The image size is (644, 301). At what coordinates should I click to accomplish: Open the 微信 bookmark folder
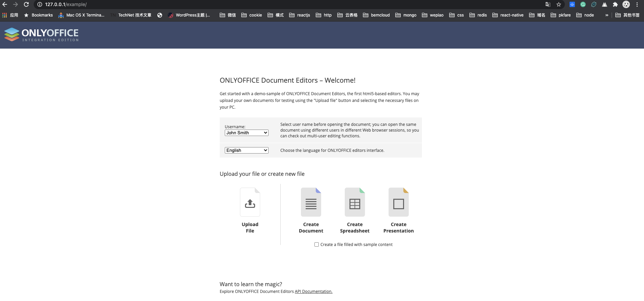227,15
